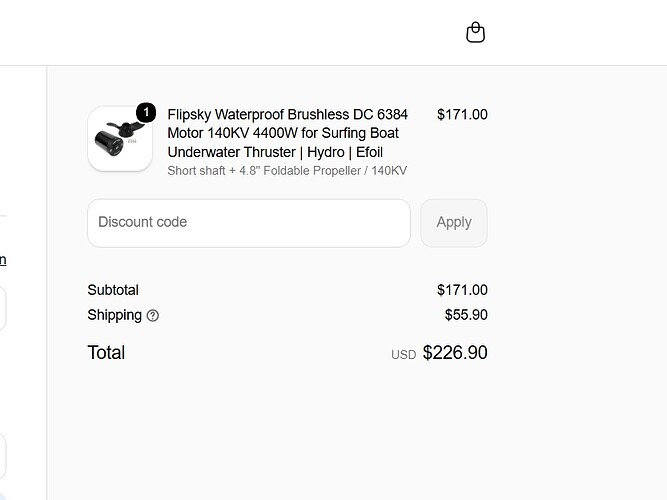Click the Subtotal label
The image size is (667, 500).
(x=113, y=290)
